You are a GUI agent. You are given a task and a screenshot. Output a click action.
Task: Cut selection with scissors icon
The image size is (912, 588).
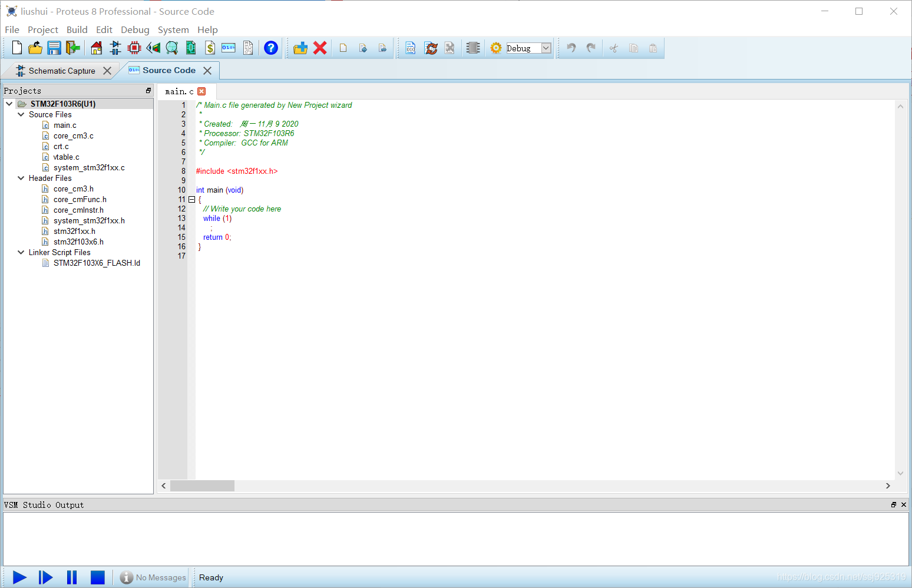pyautogui.click(x=614, y=48)
